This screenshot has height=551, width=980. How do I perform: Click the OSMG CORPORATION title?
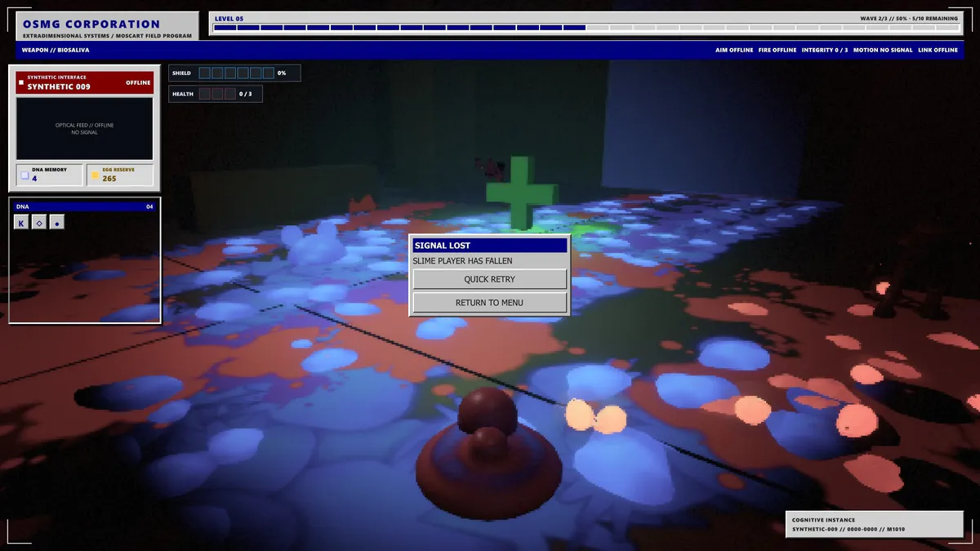coord(91,24)
